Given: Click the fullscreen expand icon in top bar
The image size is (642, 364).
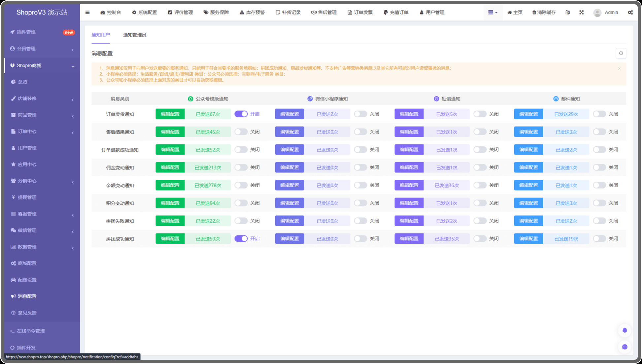Looking at the screenshot, I should pos(582,13).
